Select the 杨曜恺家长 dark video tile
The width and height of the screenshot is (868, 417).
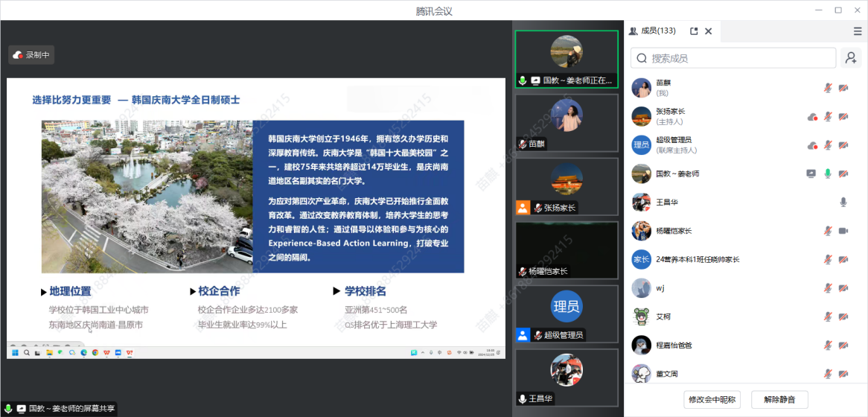(567, 250)
